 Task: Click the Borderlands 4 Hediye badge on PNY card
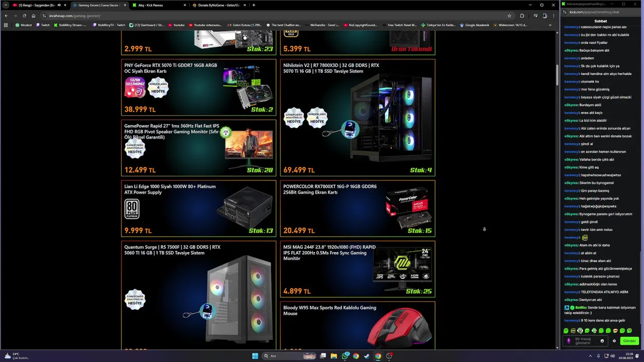(158, 87)
